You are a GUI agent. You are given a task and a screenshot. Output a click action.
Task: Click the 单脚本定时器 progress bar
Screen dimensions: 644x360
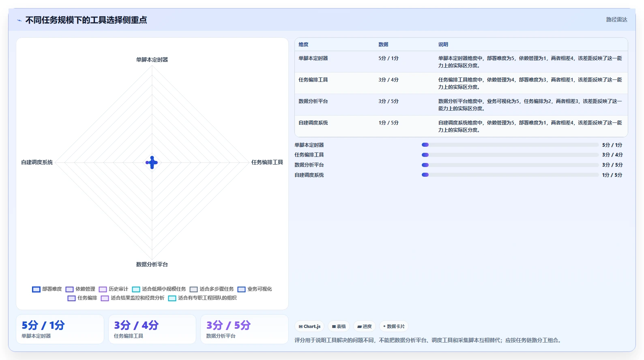pyautogui.click(x=510, y=145)
